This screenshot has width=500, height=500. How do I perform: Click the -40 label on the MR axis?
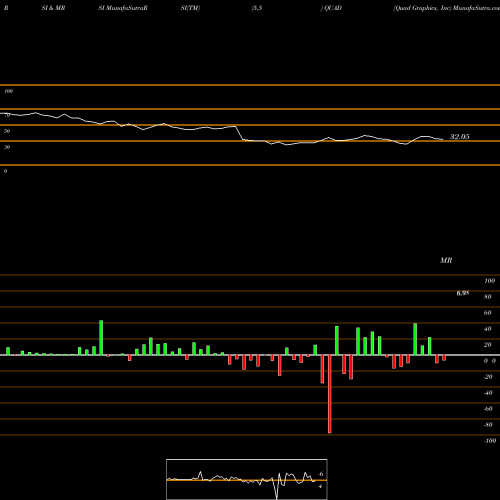488,393
